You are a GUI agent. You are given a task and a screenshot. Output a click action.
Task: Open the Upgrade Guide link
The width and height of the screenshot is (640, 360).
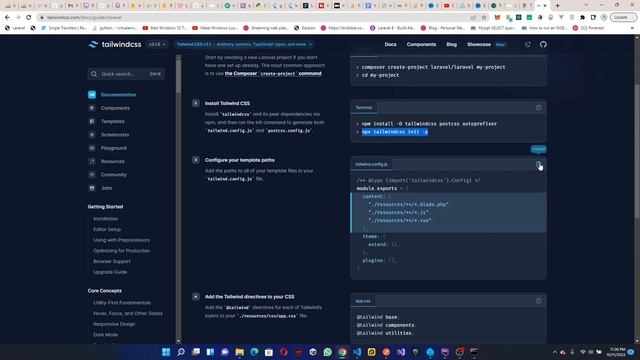pyautogui.click(x=110, y=272)
